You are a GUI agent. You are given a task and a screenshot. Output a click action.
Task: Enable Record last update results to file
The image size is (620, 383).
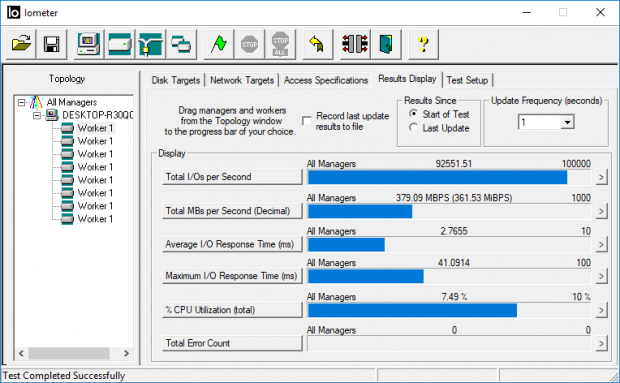(306, 121)
